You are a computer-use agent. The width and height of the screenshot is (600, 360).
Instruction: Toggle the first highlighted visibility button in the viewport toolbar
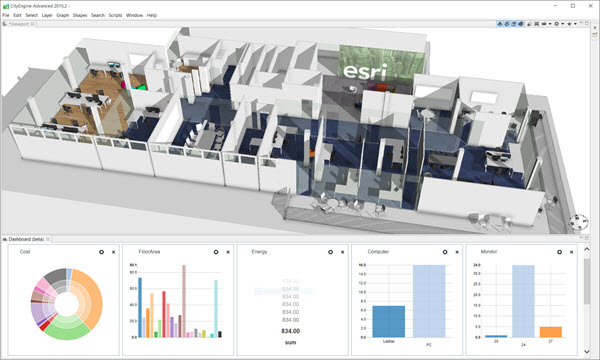coord(500,24)
